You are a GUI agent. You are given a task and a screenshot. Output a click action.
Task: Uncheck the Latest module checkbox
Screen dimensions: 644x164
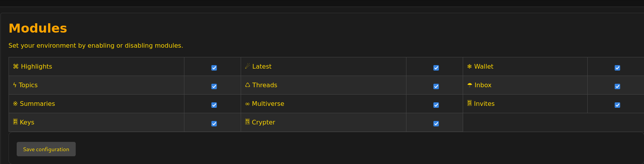[x=436, y=68]
